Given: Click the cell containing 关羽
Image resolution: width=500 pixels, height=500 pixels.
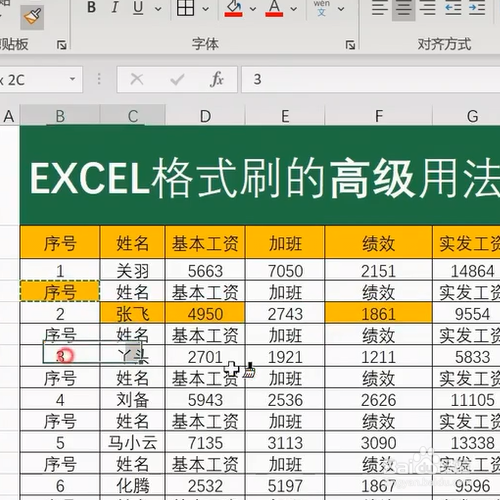Looking at the screenshot, I should (x=133, y=270).
